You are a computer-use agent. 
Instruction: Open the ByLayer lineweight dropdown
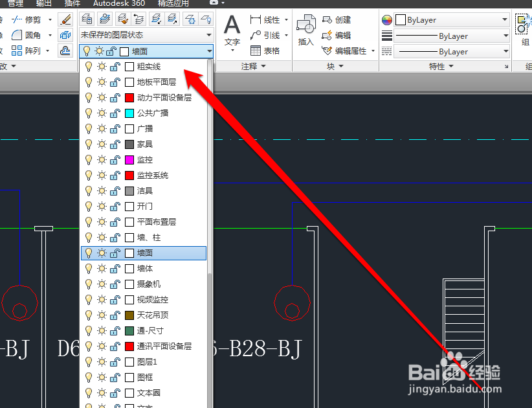click(452, 36)
